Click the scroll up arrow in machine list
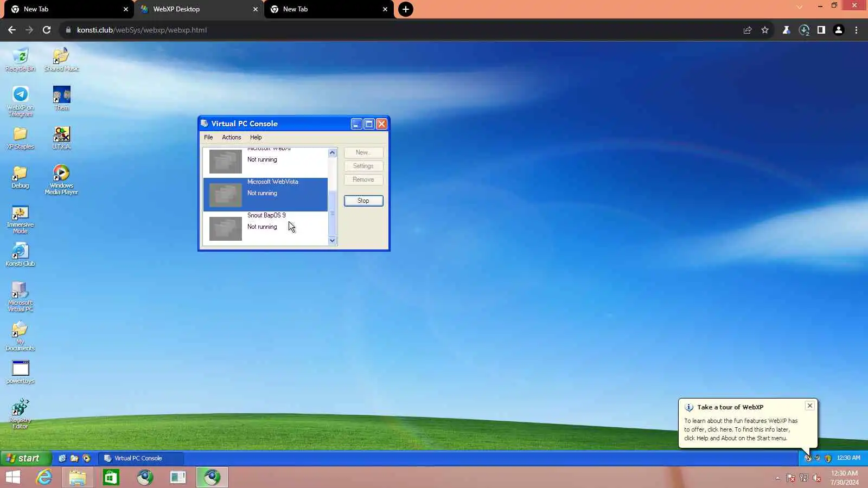 point(333,152)
